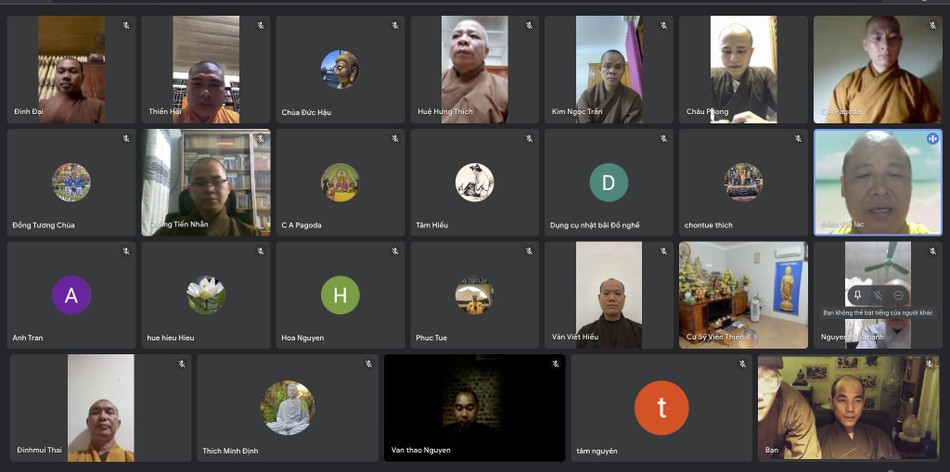Click the blue speaking indicator icon

tap(932, 139)
